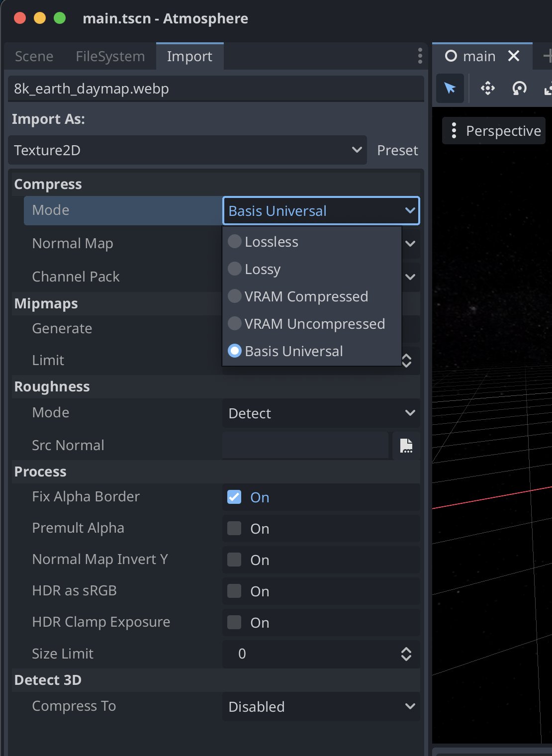This screenshot has height=756, width=552.
Task: Click the 8k_earth_daymap.webp file name field
Action: (216, 89)
